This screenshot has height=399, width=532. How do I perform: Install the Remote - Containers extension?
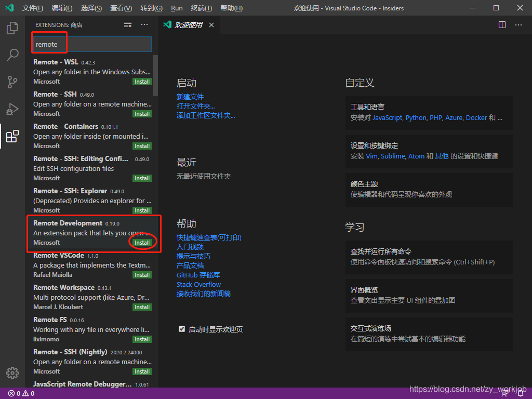pos(142,146)
